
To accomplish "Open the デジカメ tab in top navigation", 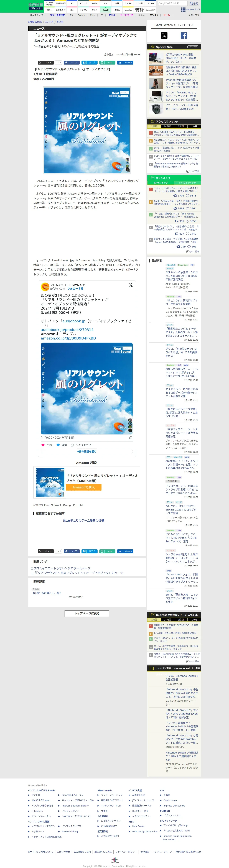I will [x=83, y=3].
